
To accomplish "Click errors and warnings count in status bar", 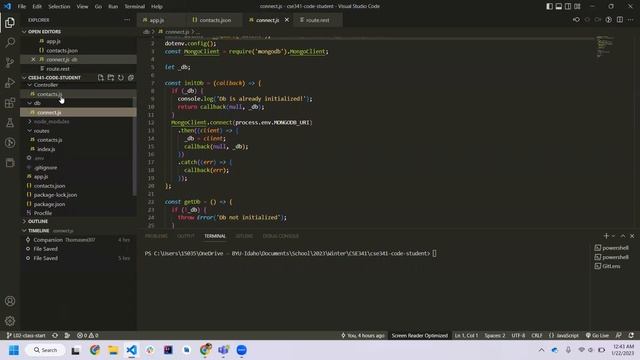I will 87,335.
